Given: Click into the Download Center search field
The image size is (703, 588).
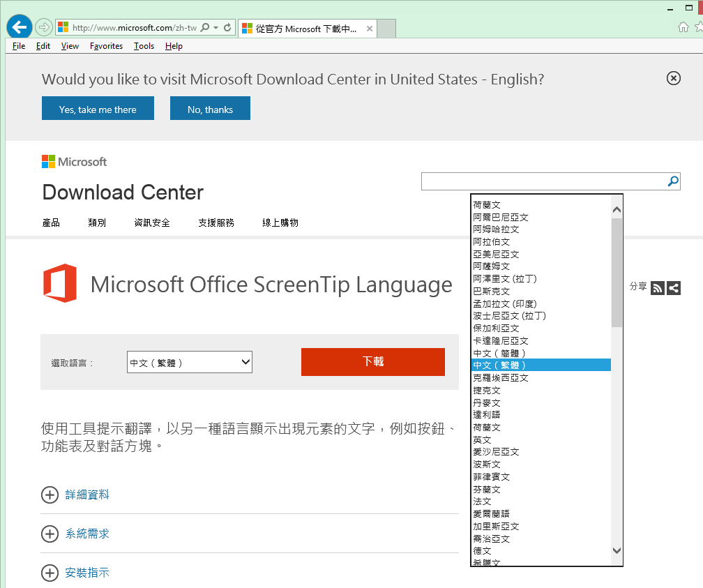Looking at the screenshot, I should 543,181.
